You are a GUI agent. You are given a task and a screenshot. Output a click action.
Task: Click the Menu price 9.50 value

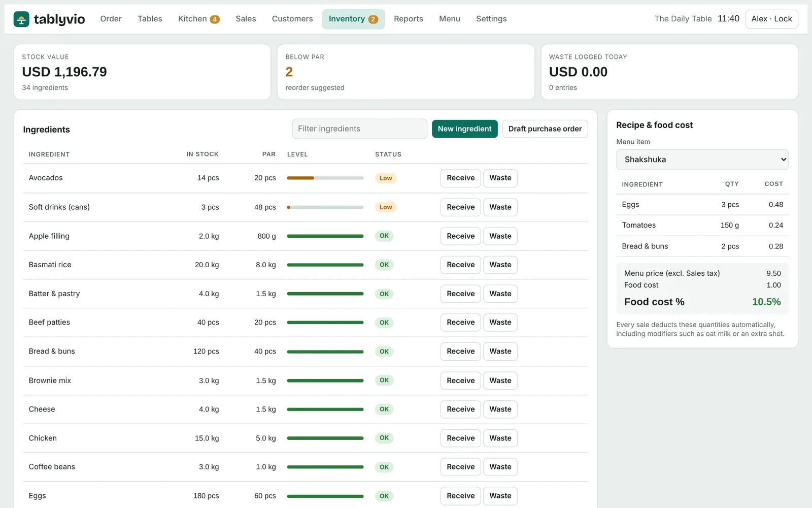pos(773,273)
